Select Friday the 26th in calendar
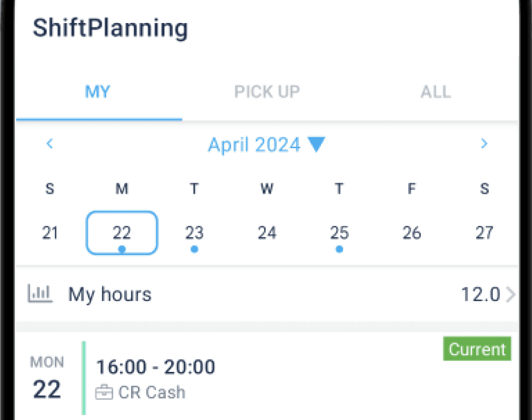 click(412, 233)
